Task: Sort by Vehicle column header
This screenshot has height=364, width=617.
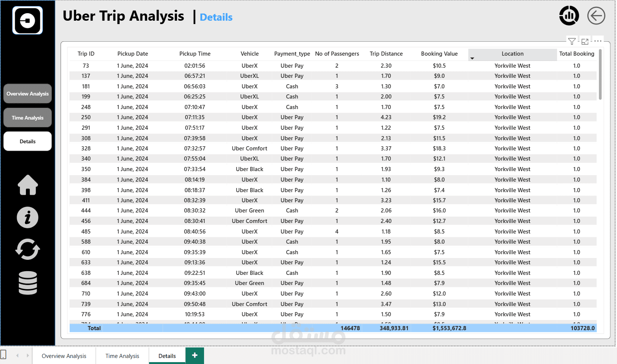Action: 250,54
